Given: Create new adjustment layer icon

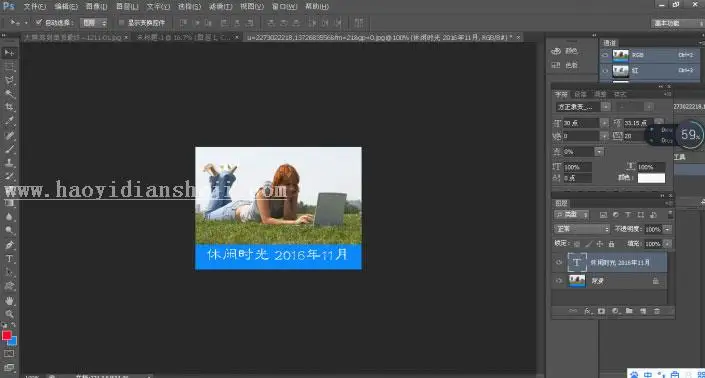Looking at the screenshot, I should [x=615, y=311].
